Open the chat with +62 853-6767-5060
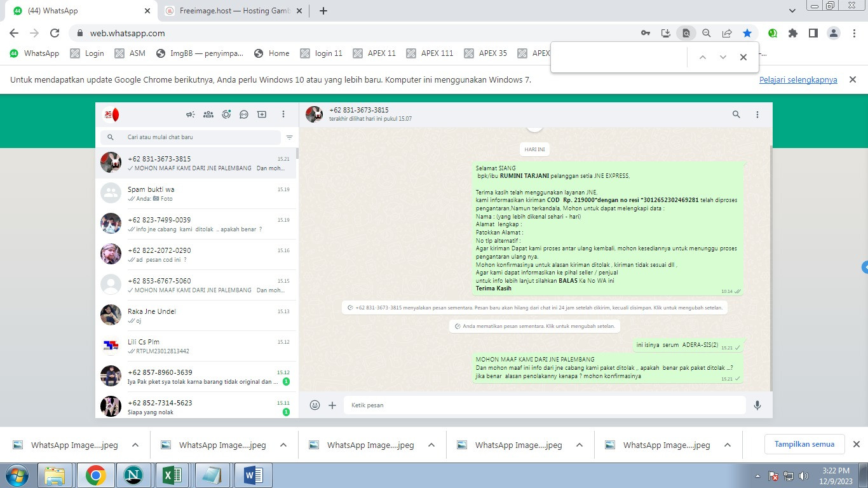Screen dimensions: 868x488 tap(196, 285)
